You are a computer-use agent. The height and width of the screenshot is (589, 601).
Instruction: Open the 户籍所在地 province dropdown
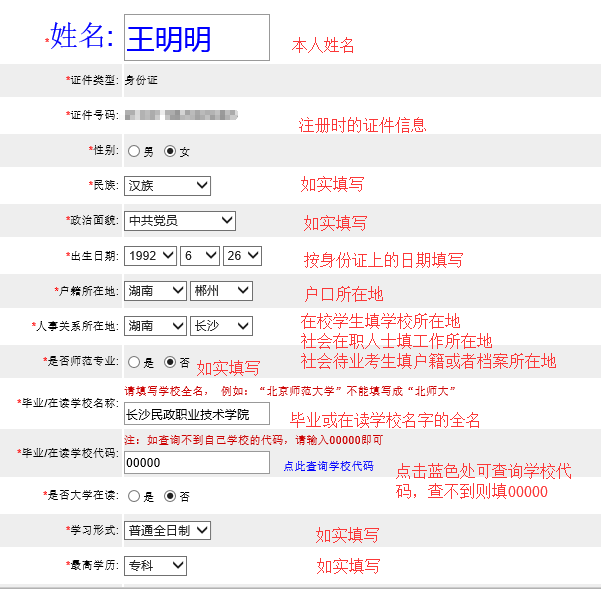coord(155,291)
